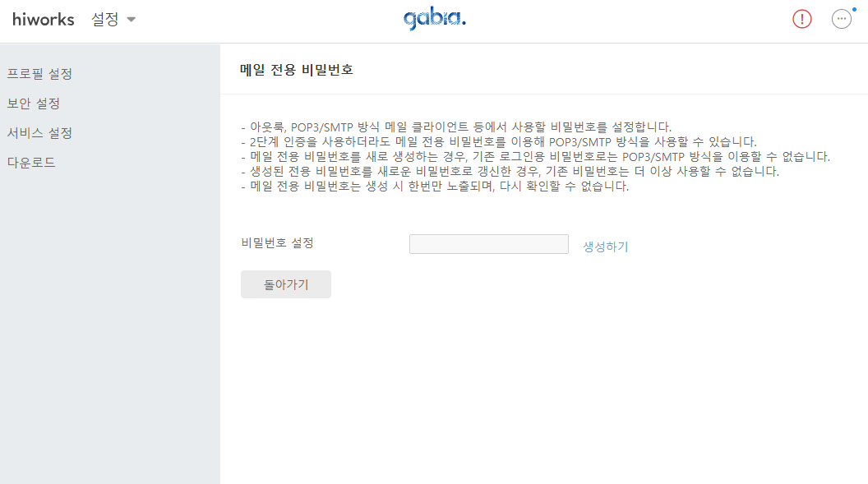Click the hiworks logo

[x=44, y=20]
